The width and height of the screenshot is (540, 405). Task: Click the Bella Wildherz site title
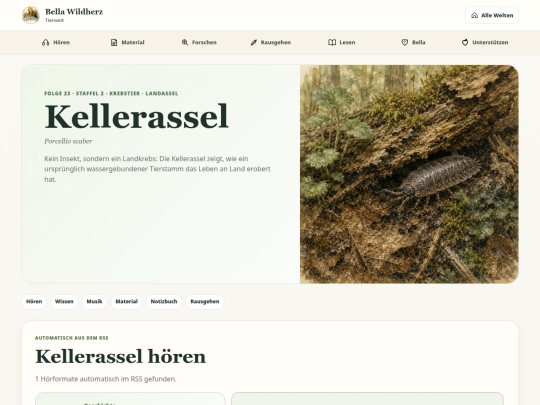tap(74, 12)
